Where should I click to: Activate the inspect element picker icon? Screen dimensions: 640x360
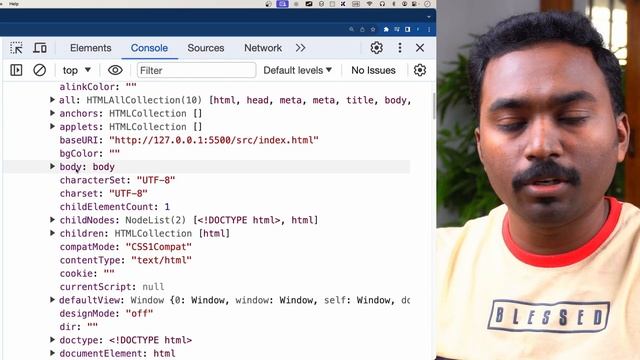tap(16, 48)
